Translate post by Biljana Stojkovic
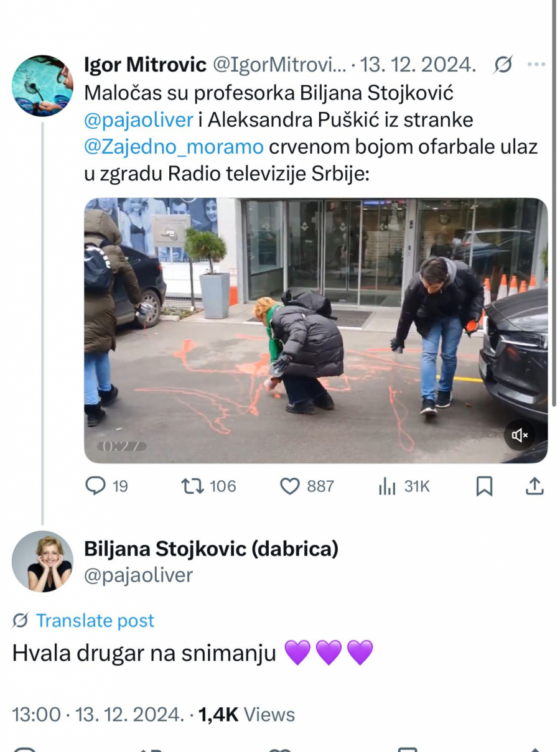The image size is (560, 752). [95, 620]
